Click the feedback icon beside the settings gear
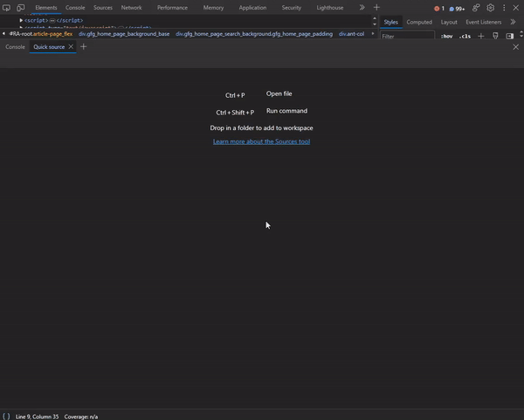Viewport: 524px width, 420px height. point(476,7)
